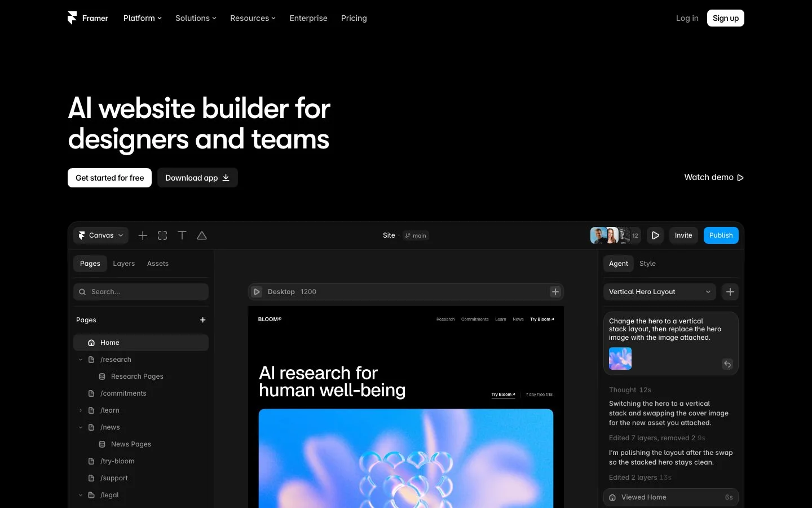Screen dimensions: 812x508
Task: Select the frame tool icon in toolbar
Action: (162, 235)
